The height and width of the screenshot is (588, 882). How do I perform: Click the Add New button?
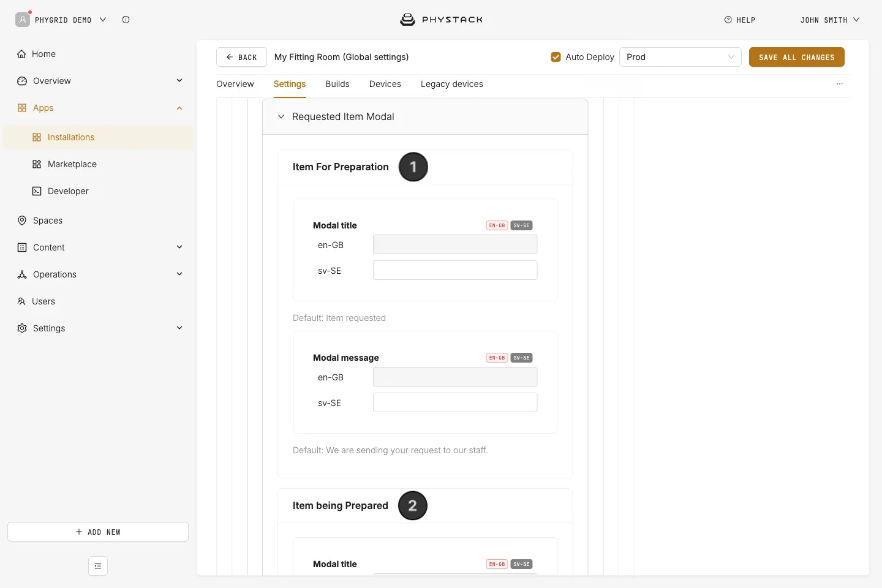click(98, 532)
